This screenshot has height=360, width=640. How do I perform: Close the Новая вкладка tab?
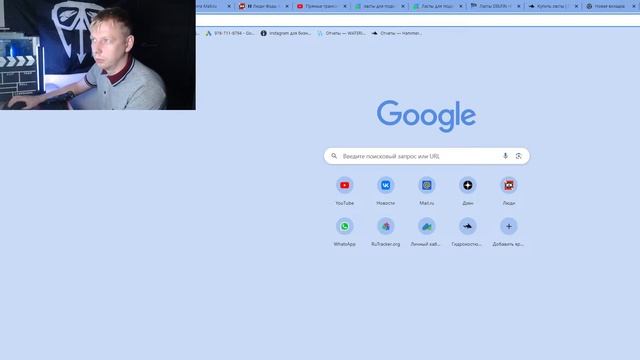tap(634, 6)
